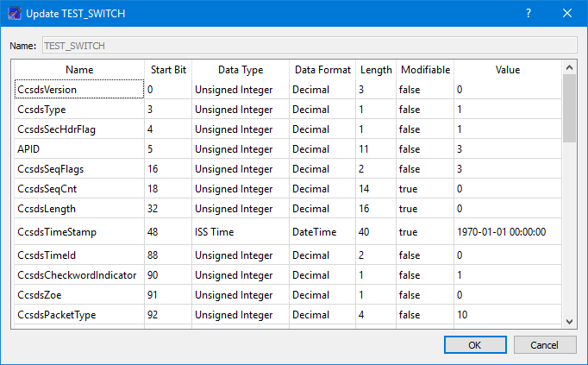Select the CcsdsPacketType row name cell

point(79,315)
